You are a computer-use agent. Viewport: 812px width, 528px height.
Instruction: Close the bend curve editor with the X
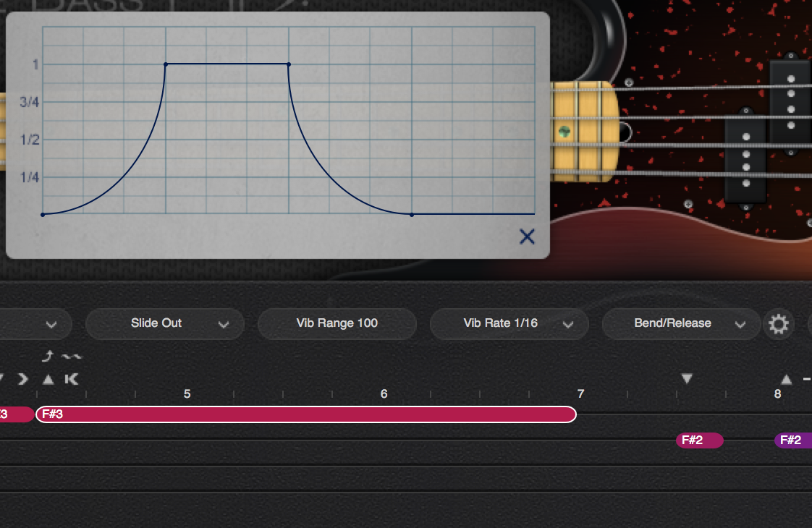pos(526,237)
